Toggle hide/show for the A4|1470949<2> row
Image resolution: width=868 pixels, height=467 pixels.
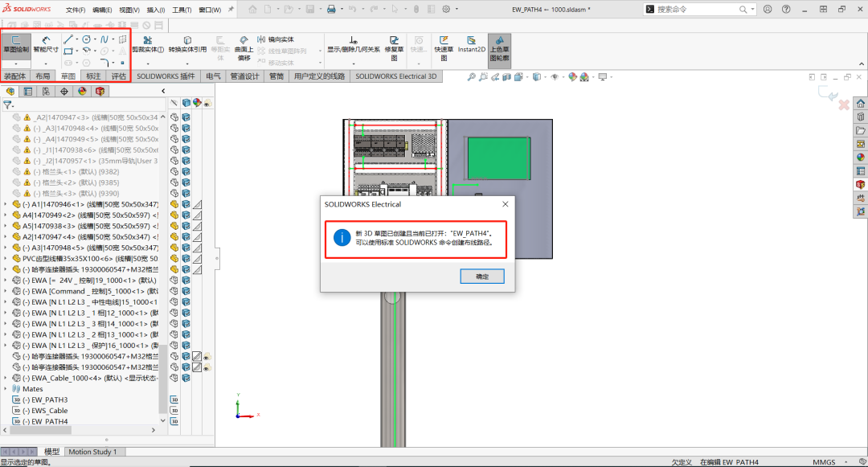[174, 215]
